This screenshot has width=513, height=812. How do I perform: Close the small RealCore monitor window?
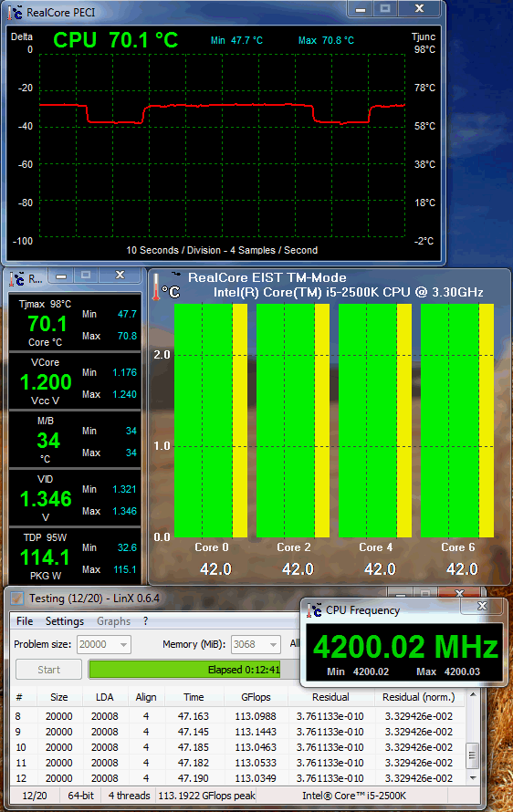120,276
